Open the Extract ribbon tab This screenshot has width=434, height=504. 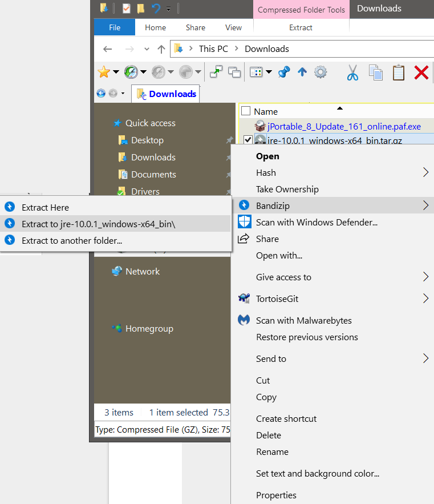(x=301, y=27)
